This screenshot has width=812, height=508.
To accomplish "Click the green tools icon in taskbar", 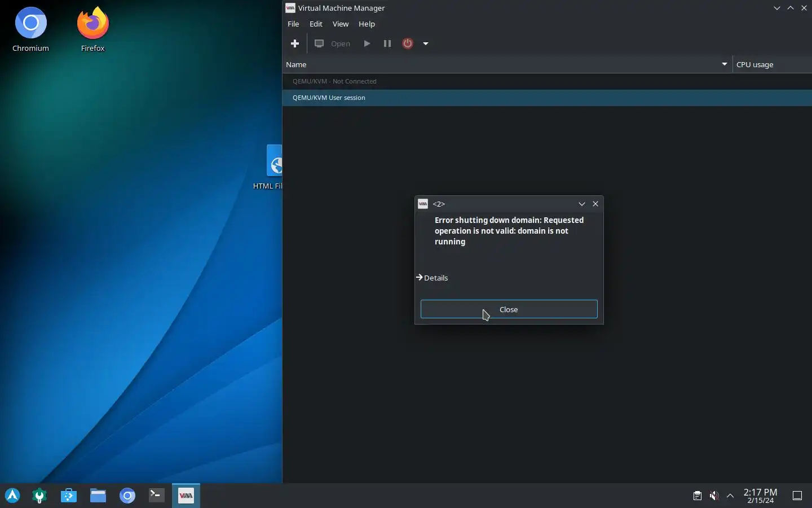I will click(x=39, y=496).
